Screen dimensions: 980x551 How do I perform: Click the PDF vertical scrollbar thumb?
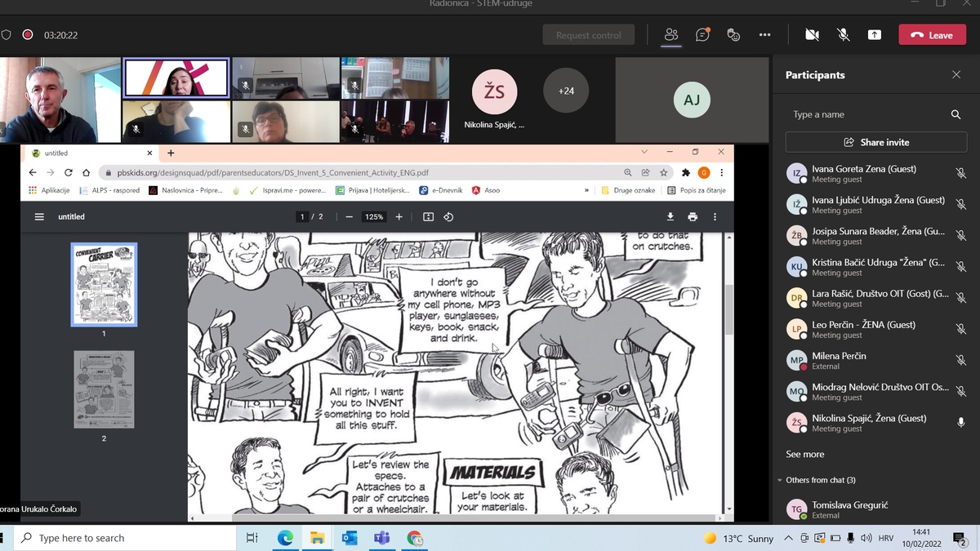728,309
